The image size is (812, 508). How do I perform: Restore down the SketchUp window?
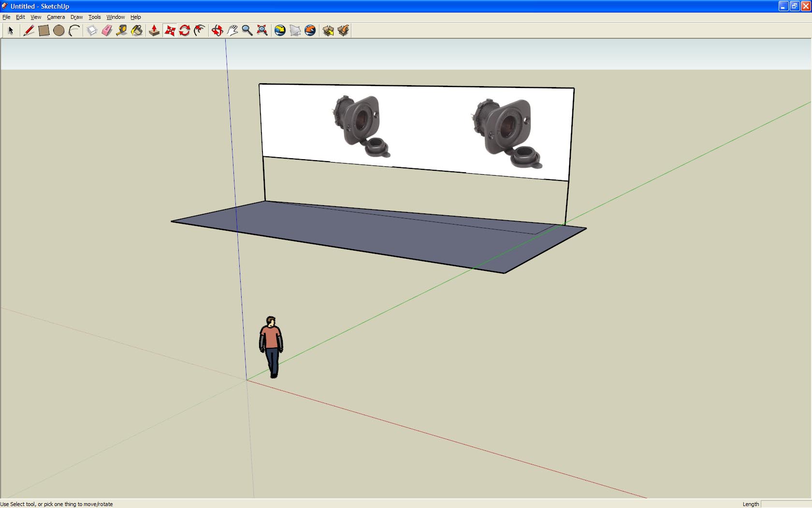click(x=795, y=6)
